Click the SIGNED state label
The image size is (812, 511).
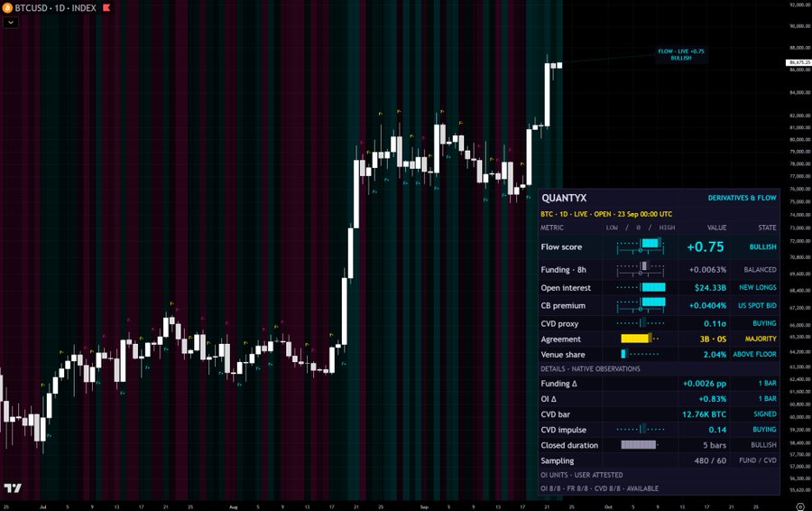765,414
